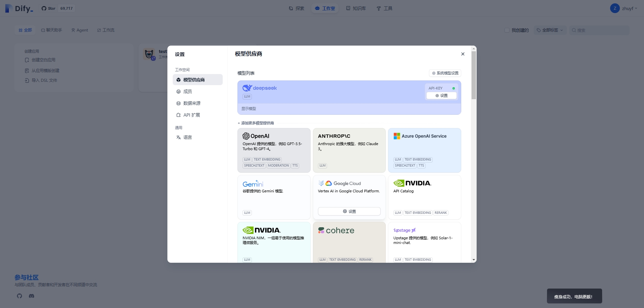
Task: Click the test app robot icon
Action: 149,54
